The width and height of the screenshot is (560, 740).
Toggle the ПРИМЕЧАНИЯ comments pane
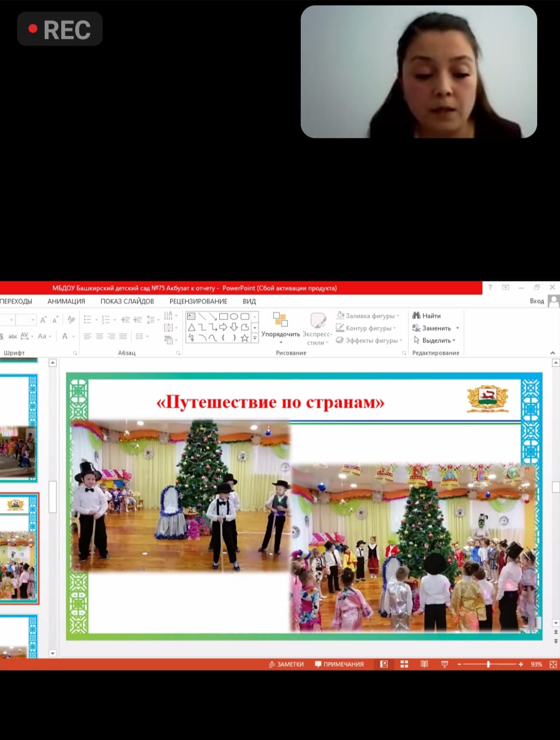(x=339, y=664)
